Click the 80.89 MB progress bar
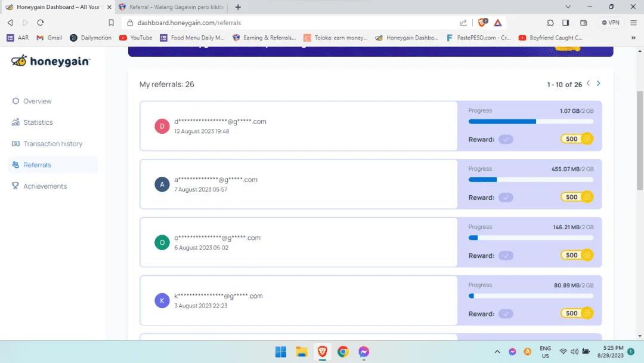 pos(531,296)
